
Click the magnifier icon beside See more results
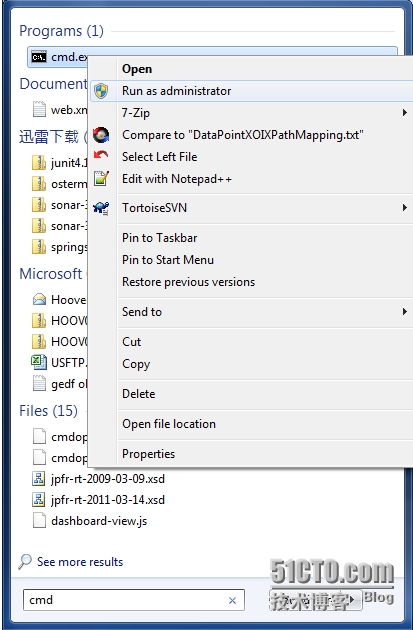pyautogui.click(x=25, y=562)
